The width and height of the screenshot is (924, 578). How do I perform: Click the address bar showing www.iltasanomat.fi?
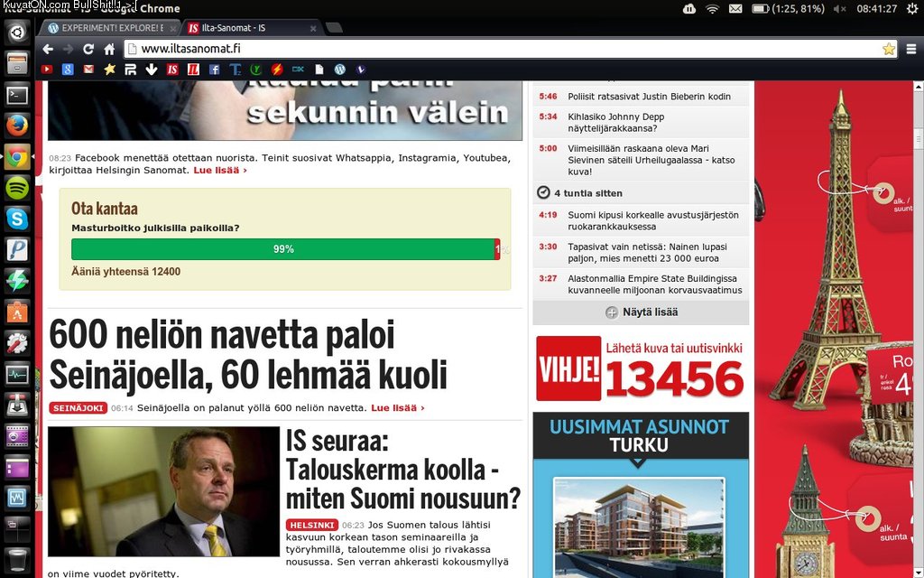pyautogui.click(x=505, y=49)
